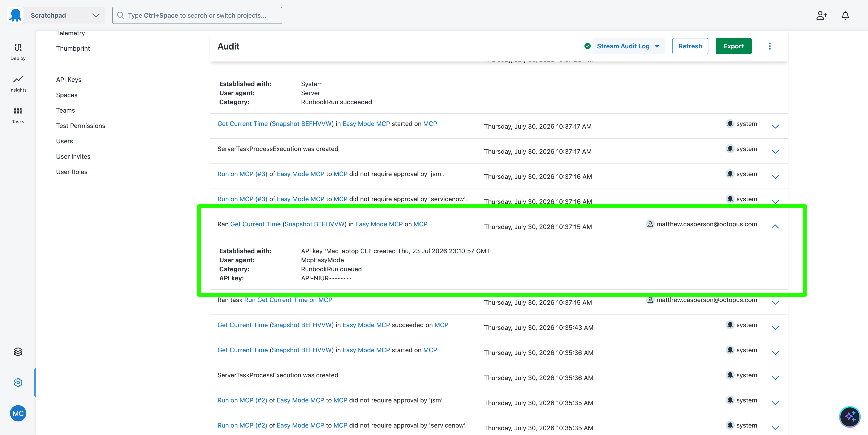Expand Run on MCP (#2) 'servicenow' approval entry
The width and height of the screenshot is (868, 435).
tap(775, 428)
